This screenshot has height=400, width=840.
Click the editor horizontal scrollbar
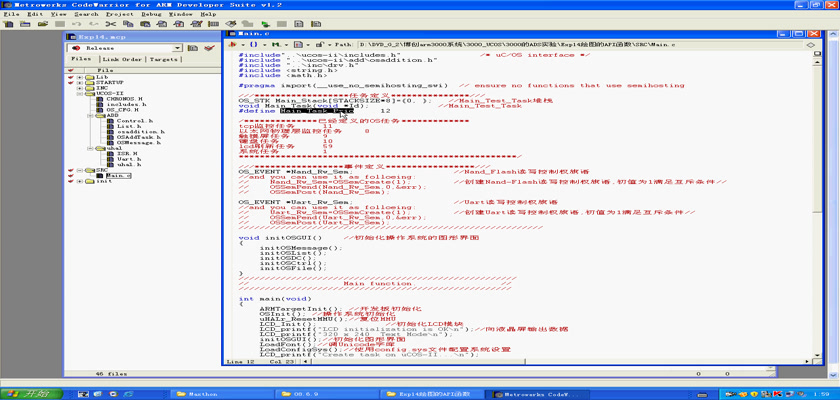557,361
